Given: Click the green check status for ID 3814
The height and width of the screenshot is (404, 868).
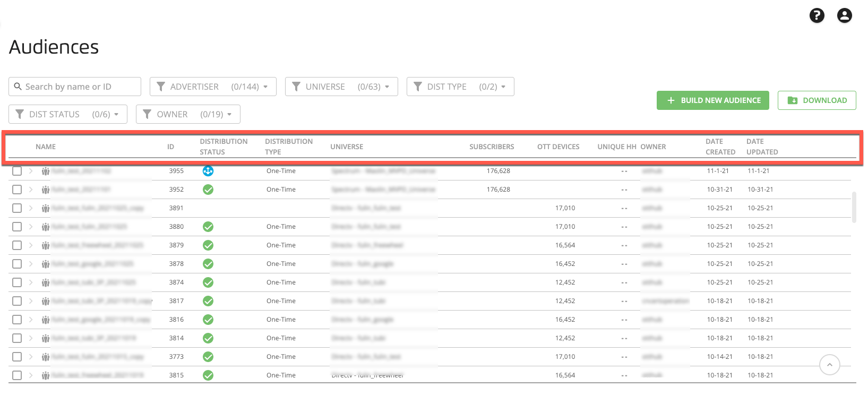Looking at the screenshot, I should (x=208, y=338).
